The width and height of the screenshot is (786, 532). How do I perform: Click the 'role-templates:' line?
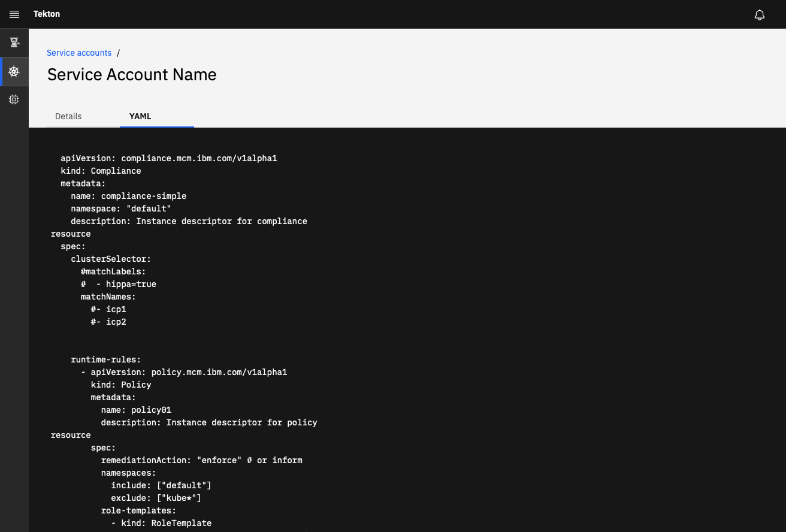(x=138, y=510)
